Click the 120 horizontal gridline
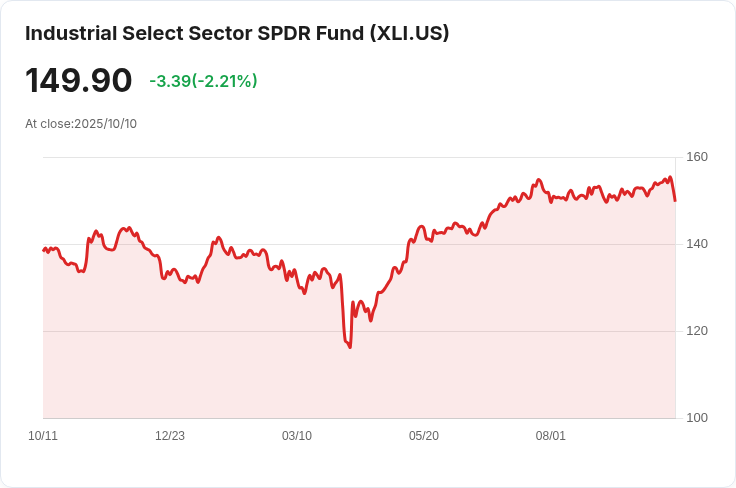The height and width of the screenshot is (488, 736). pyautogui.click(x=359, y=331)
